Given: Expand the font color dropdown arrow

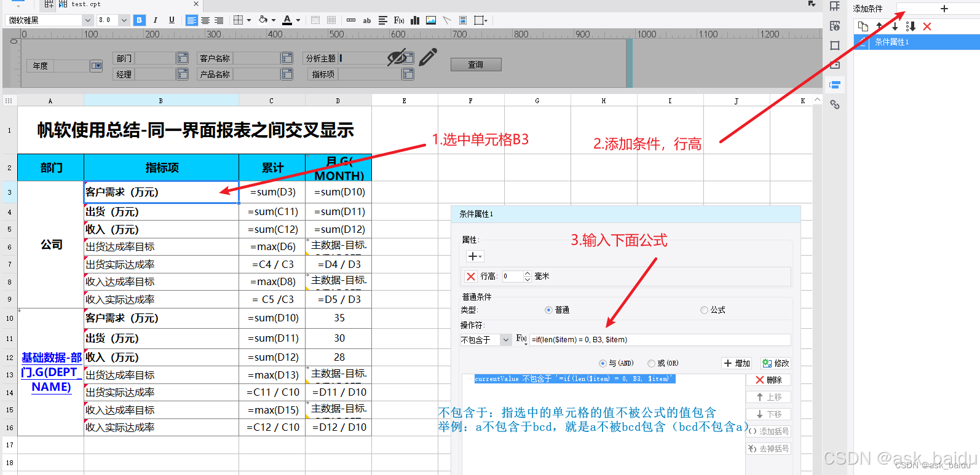Looking at the screenshot, I should click(x=298, y=20).
